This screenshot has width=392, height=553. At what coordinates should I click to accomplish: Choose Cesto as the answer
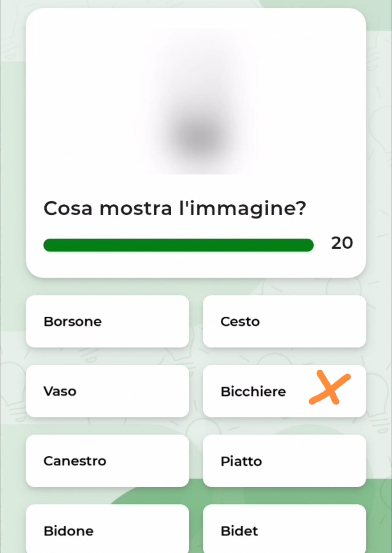click(284, 321)
